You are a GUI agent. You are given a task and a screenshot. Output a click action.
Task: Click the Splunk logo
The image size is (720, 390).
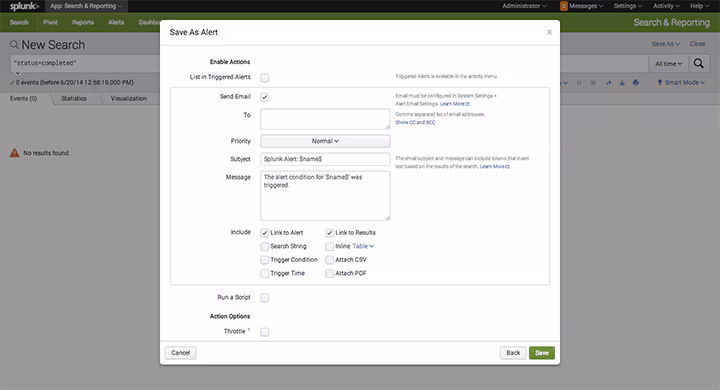[x=24, y=6]
